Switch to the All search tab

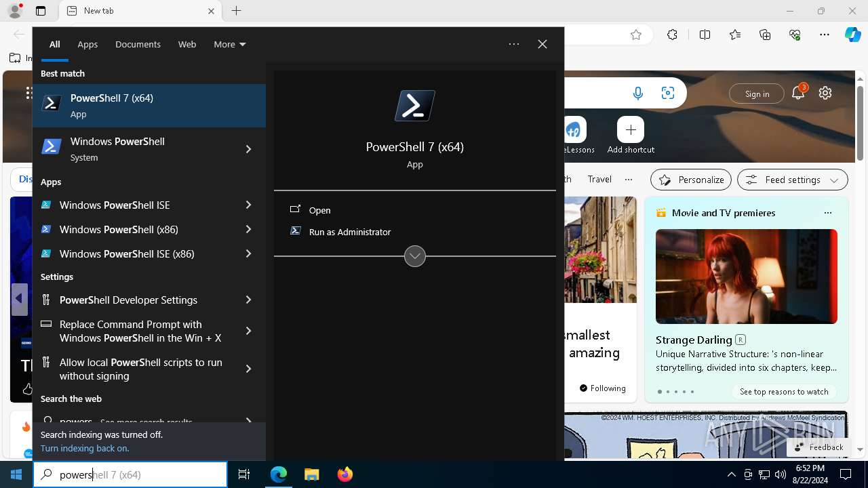point(55,44)
